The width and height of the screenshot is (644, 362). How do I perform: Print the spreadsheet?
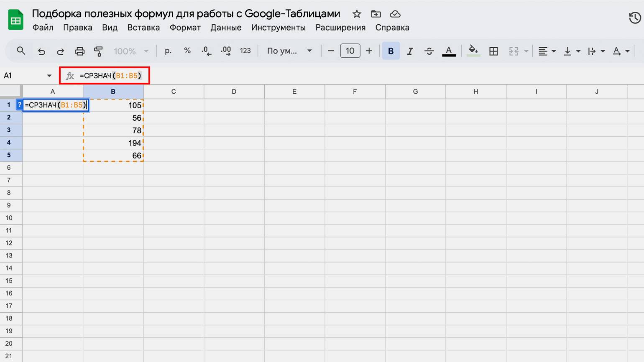[79, 51]
